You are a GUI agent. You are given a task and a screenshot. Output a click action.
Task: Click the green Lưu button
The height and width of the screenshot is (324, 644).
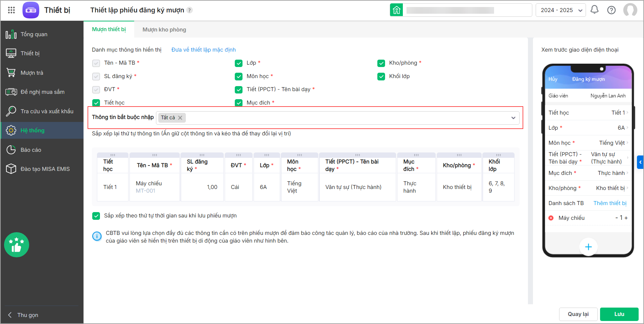point(619,314)
